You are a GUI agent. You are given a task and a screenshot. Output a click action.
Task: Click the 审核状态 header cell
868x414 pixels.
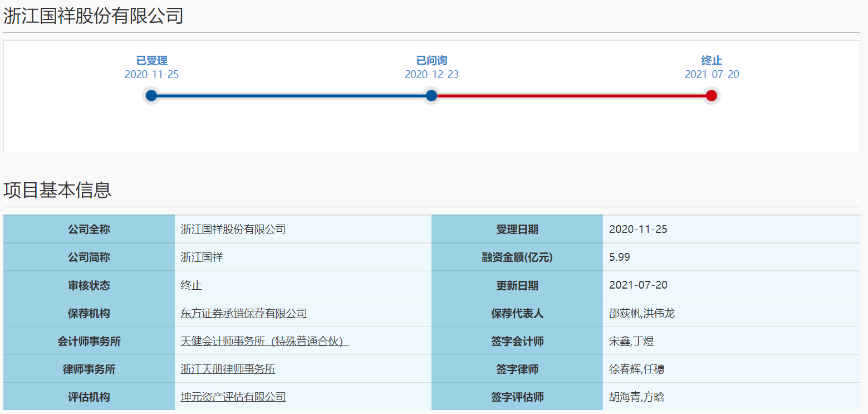click(89, 285)
